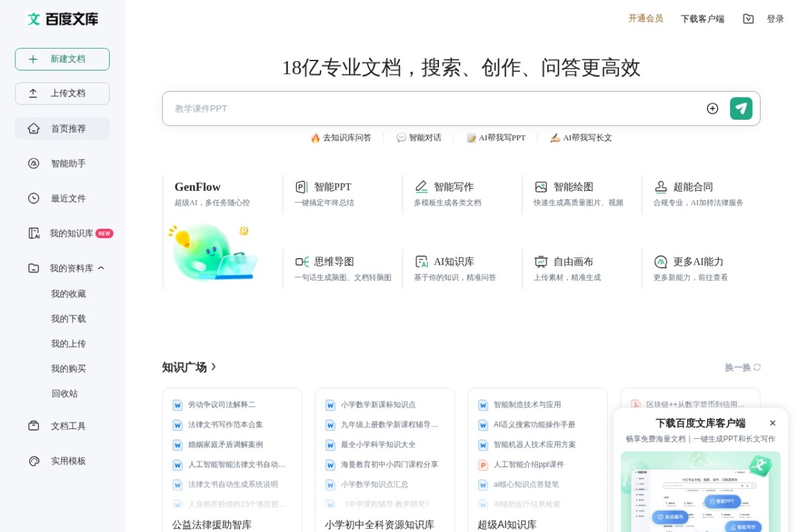
Task: Click the 上传文档 button label
Action: 68,94
